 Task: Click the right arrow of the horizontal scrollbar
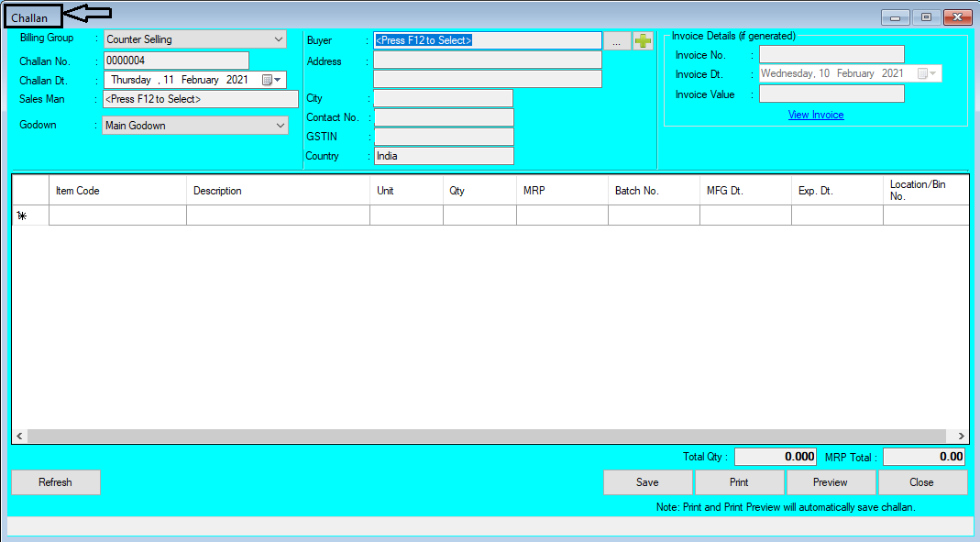(960, 436)
